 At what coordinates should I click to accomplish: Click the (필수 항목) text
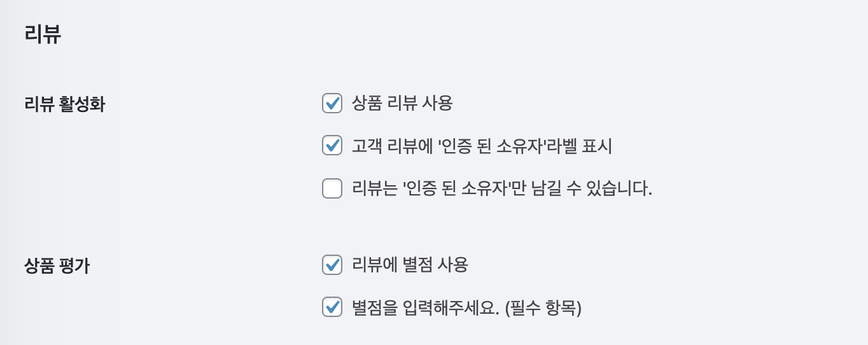[543, 308]
